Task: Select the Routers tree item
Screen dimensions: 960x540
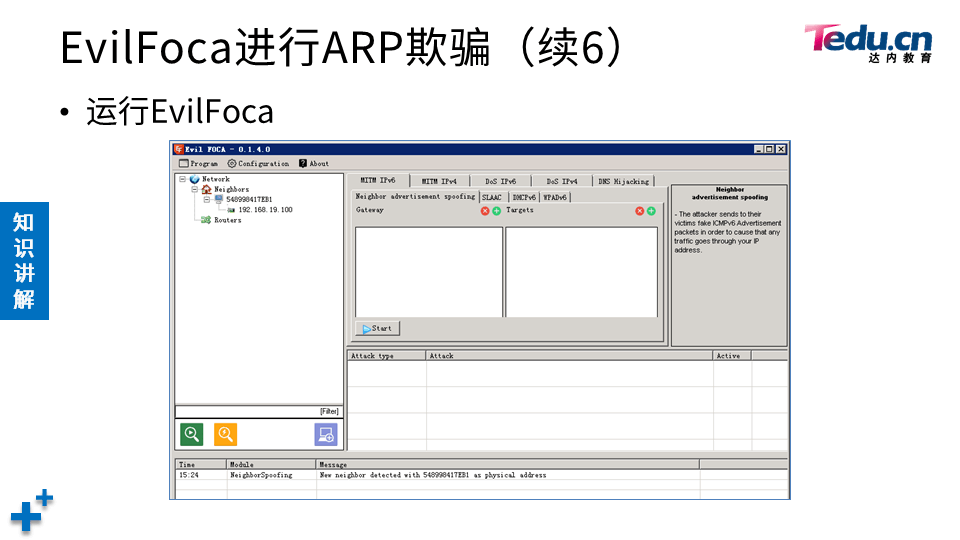Action: click(228, 220)
